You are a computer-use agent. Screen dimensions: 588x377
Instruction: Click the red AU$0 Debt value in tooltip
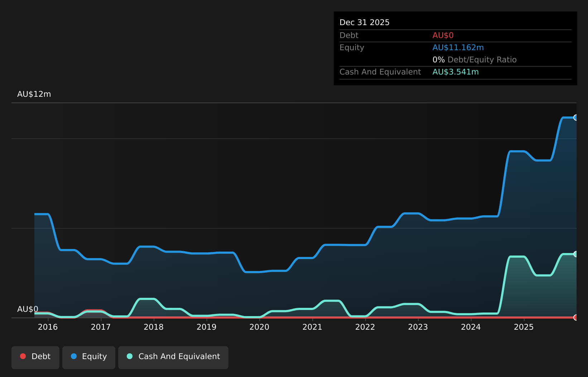pos(443,35)
